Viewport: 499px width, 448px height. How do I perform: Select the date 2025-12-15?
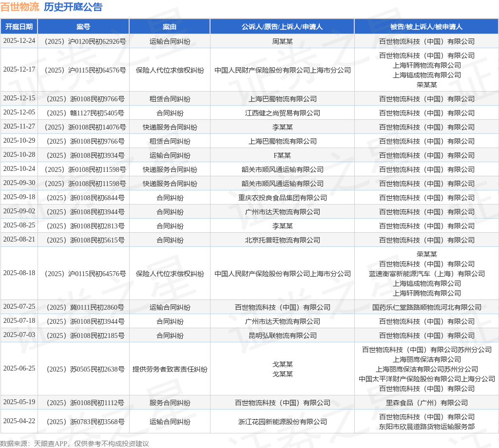coord(19,98)
